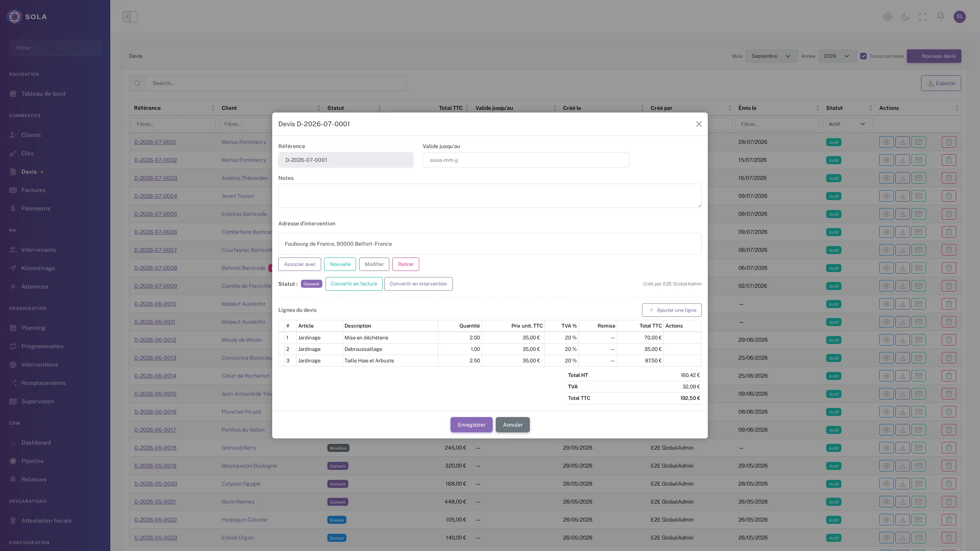Click the Exporter button

coord(941,83)
